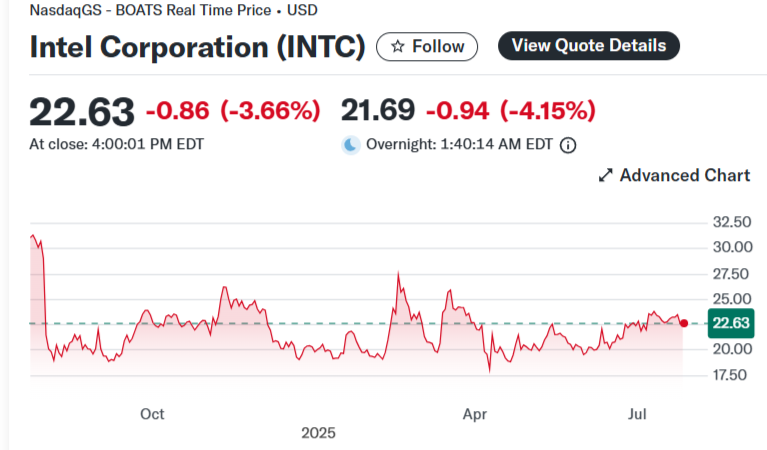Click the info icon beside Overnight time

click(568, 145)
